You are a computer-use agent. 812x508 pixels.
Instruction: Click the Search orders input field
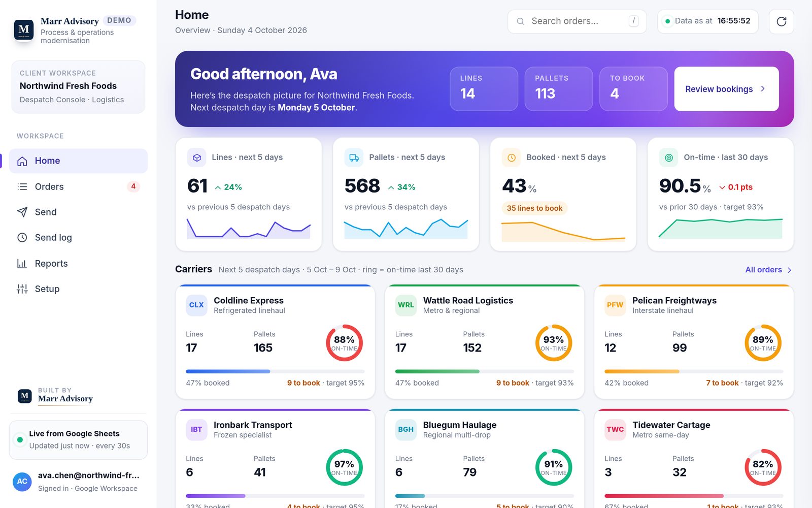point(577,21)
